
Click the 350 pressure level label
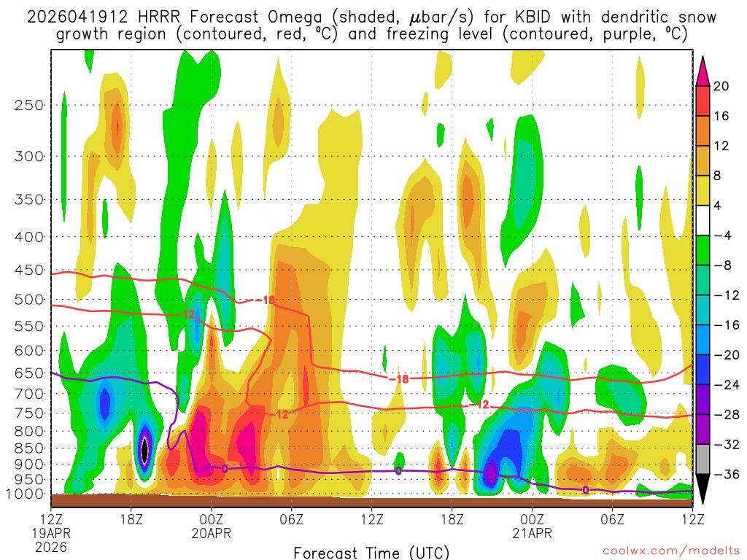(29, 200)
